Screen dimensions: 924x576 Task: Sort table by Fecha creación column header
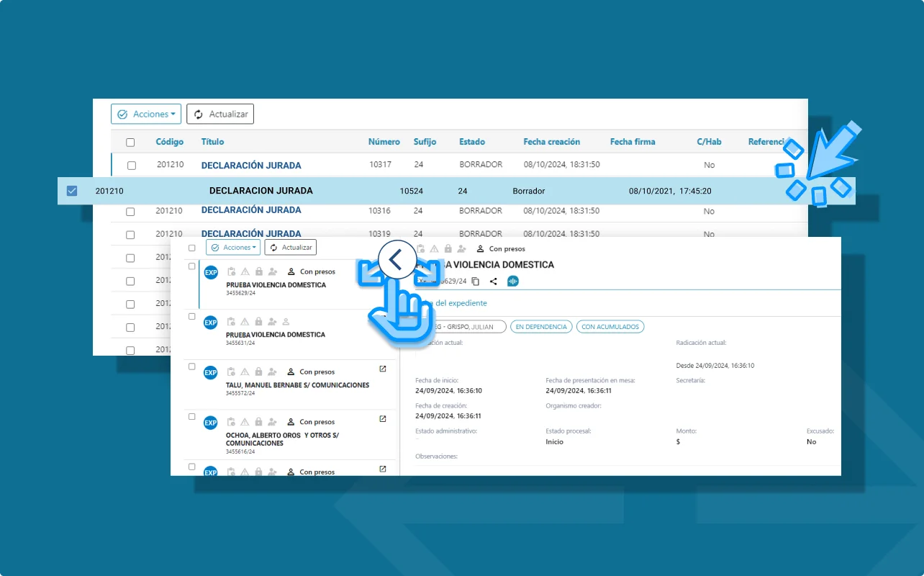tap(551, 142)
